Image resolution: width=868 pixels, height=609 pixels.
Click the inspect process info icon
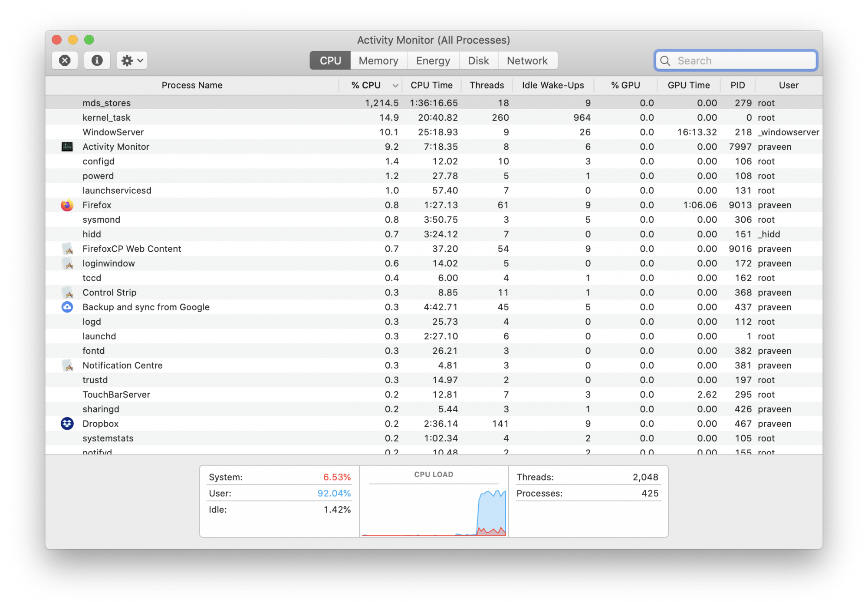coord(97,60)
